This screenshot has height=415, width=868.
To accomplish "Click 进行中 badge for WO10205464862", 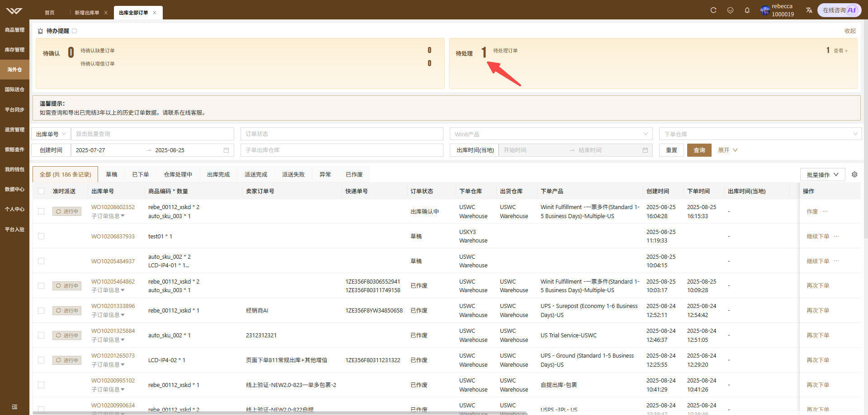I will 67,286.
